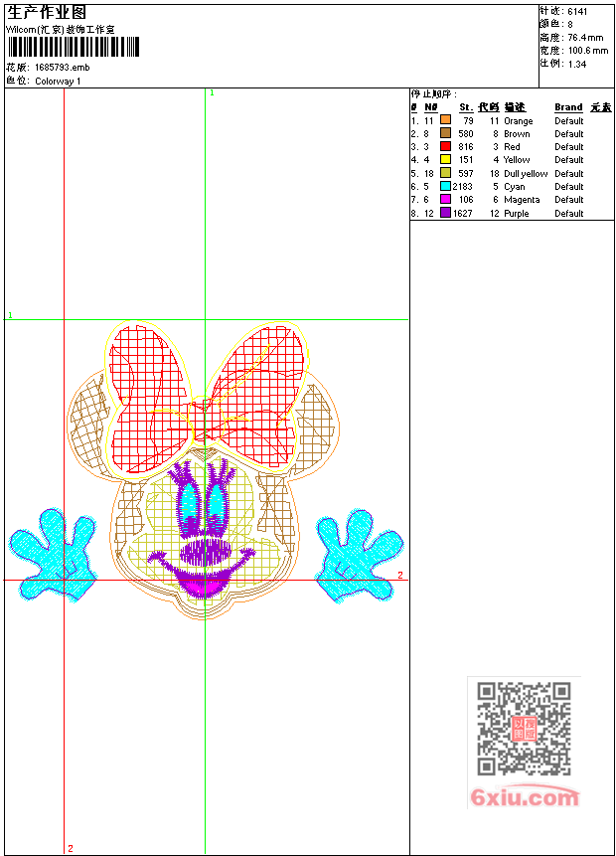Click the 'St.' column header
Screen dimensions: 616x856
coord(465,107)
